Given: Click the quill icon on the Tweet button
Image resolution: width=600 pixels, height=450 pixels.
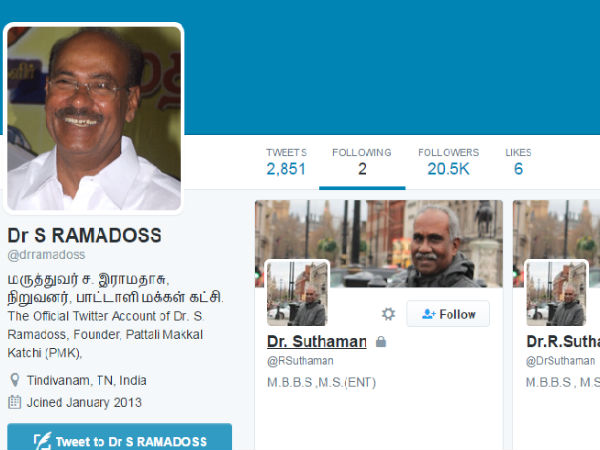Looking at the screenshot, I should coord(42,441).
